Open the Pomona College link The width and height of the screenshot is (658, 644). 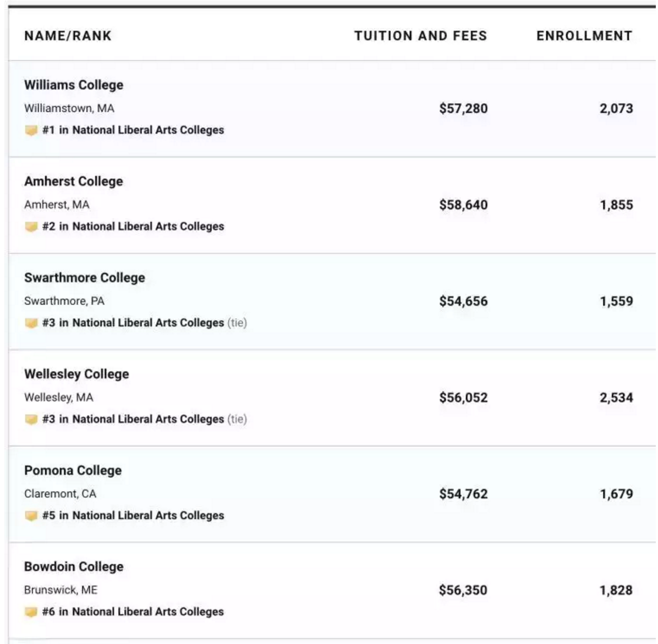click(x=73, y=471)
